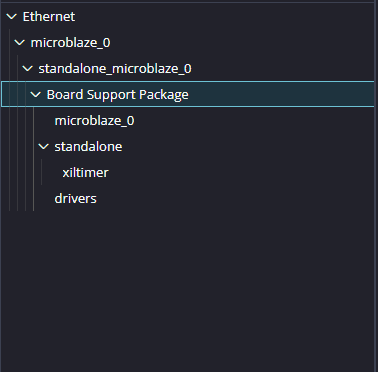Open the drivers entry
Viewport: 378px width, 372px height.
tap(76, 199)
